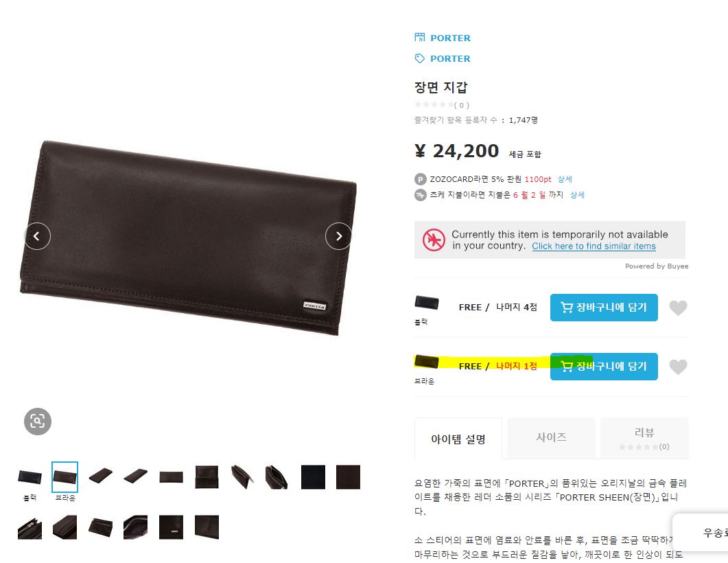Open ZOZOCARD 상세 details link

click(x=565, y=179)
